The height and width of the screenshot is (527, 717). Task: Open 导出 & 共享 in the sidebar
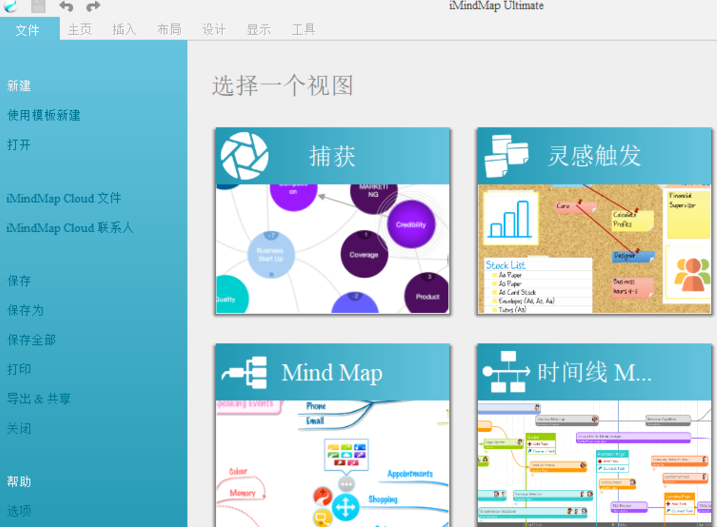(39, 399)
